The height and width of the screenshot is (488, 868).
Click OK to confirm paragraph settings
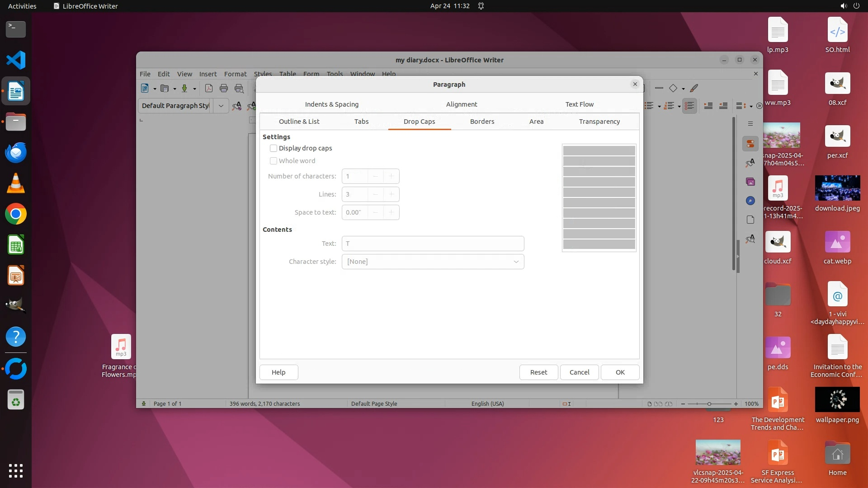(620, 372)
